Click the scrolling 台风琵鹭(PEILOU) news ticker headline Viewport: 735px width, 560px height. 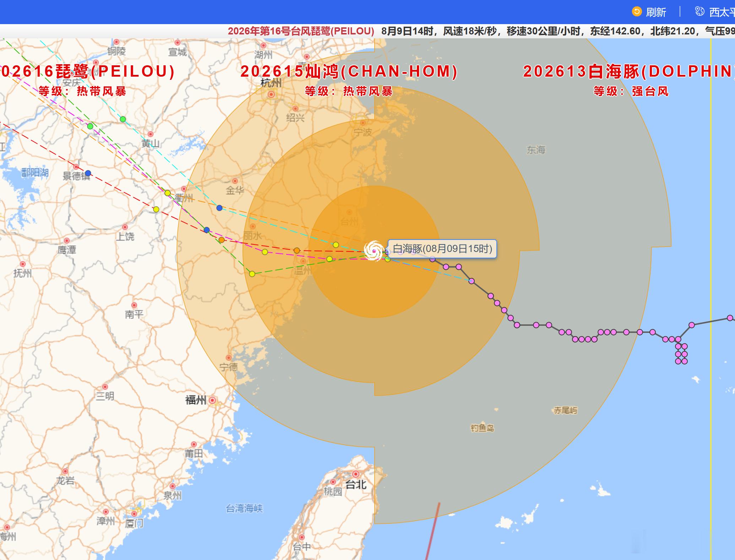coord(301,31)
